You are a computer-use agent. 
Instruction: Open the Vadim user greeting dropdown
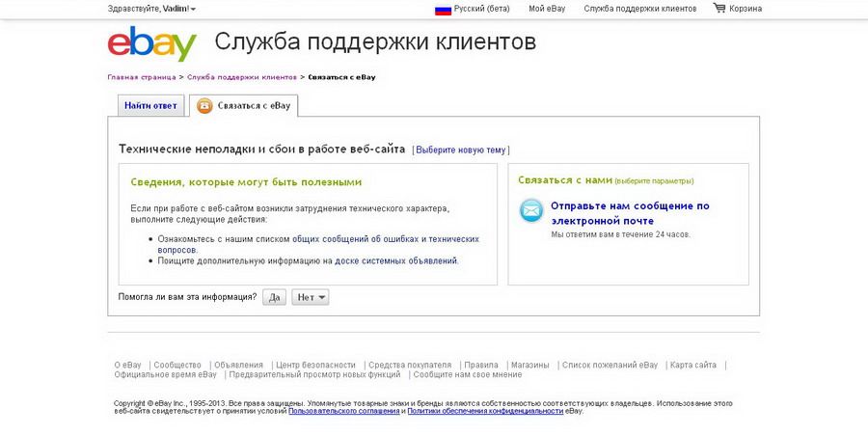click(x=151, y=9)
